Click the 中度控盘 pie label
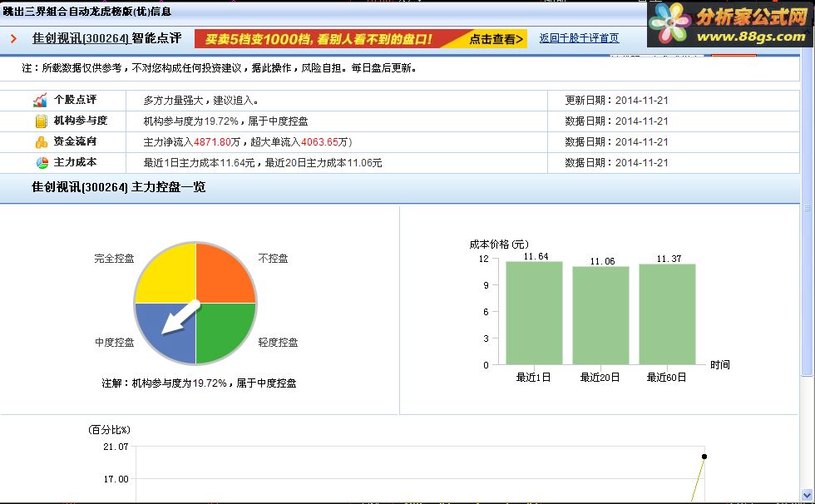 115,343
